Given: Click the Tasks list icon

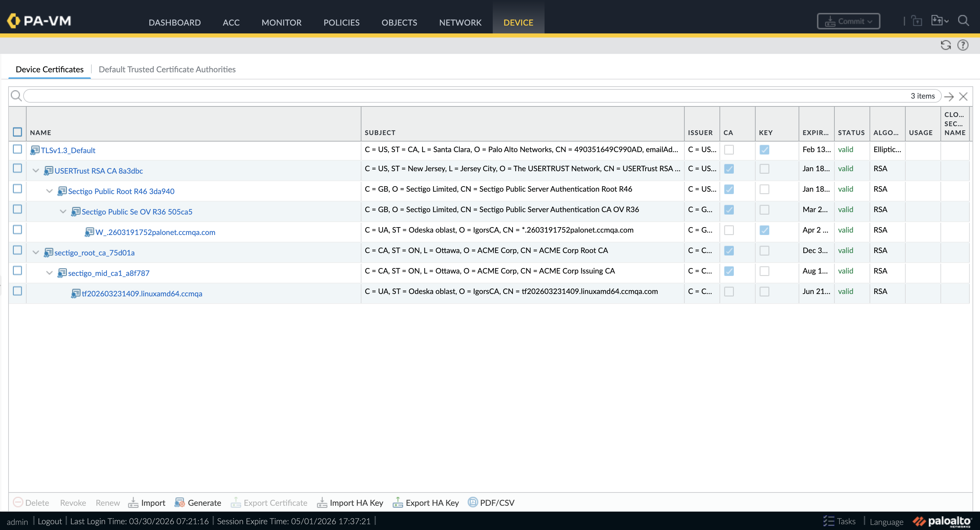Looking at the screenshot, I should (x=829, y=521).
